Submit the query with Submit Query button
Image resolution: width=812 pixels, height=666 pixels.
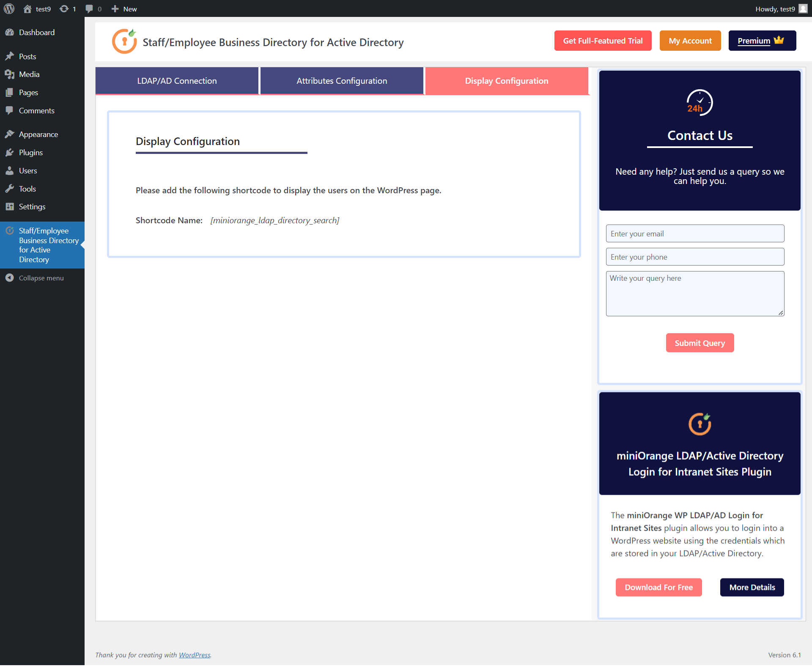pyautogui.click(x=700, y=343)
